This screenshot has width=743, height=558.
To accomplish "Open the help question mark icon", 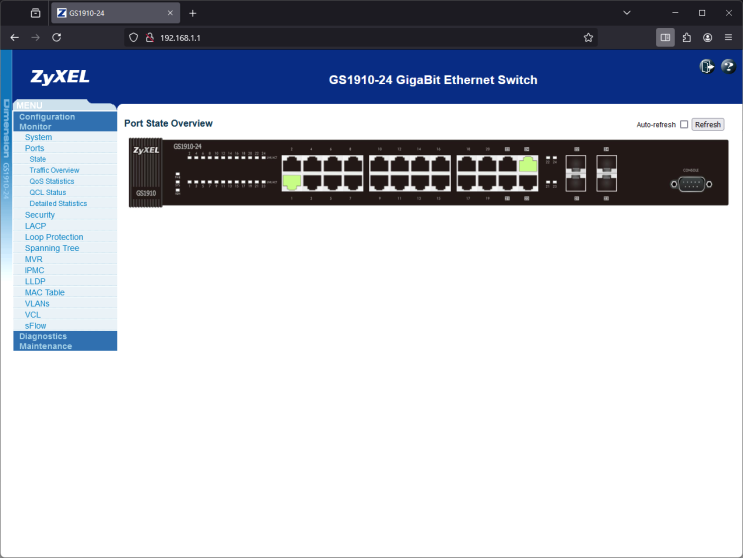I will pos(728,66).
